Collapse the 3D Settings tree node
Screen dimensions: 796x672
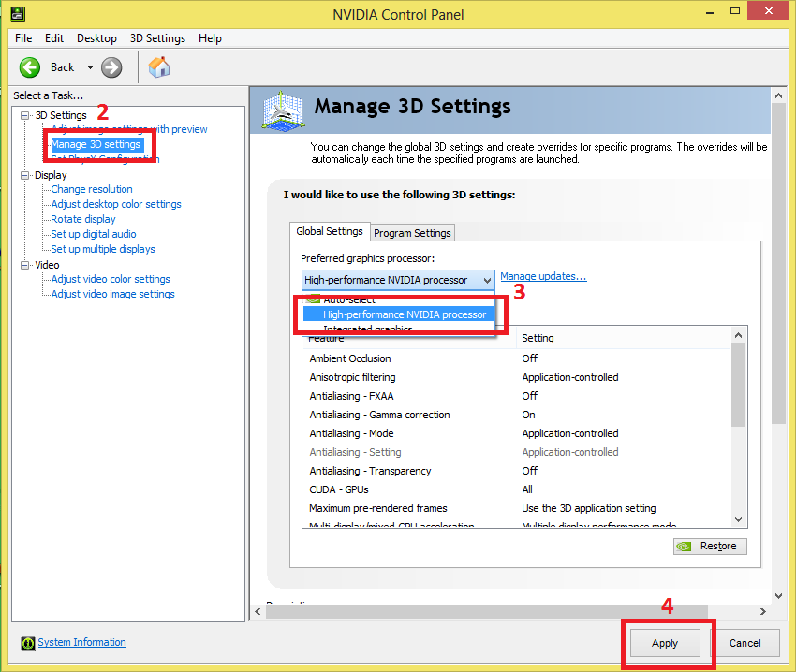(24, 115)
